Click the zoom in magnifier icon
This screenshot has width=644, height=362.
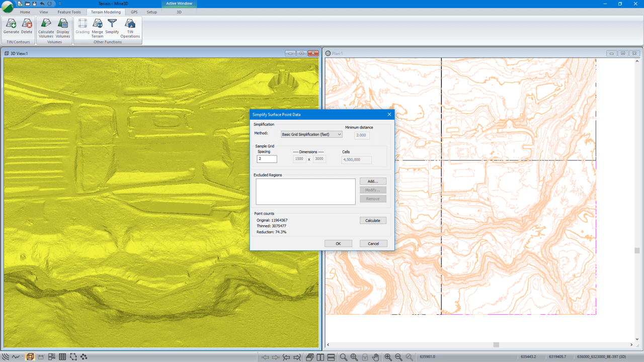388,357
